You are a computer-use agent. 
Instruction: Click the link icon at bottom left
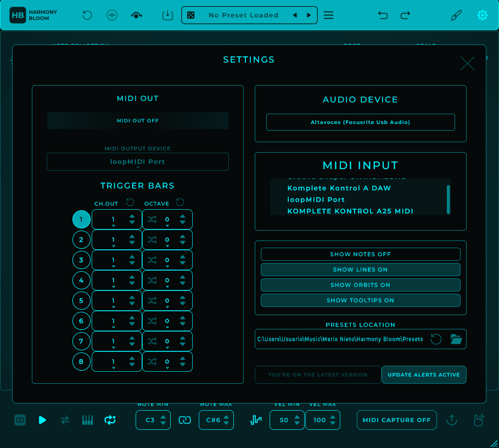(x=20, y=420)
